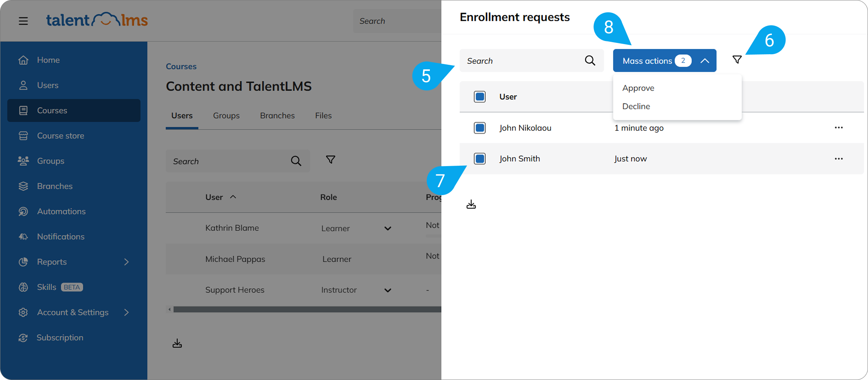The image size is (868, 380).
Task: Click magnifier icon in Enrollment requests search
Action: point(590,61)
